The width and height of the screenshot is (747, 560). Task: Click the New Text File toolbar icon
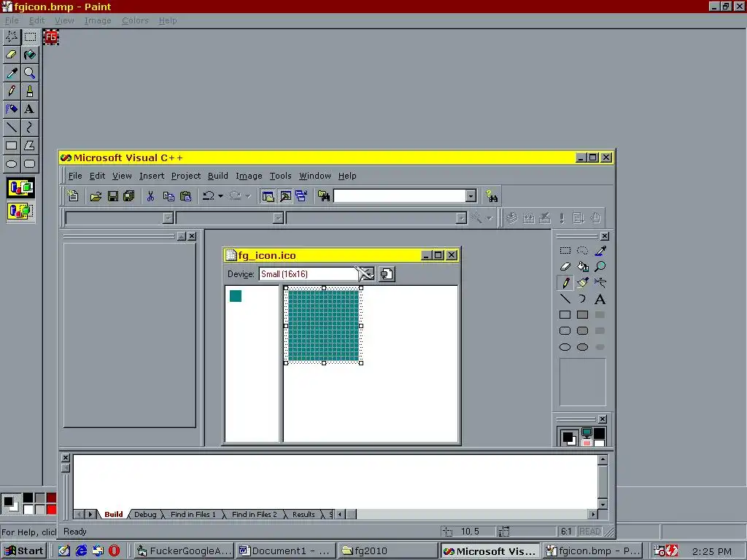pyautogui.click(x=73, y=195)
